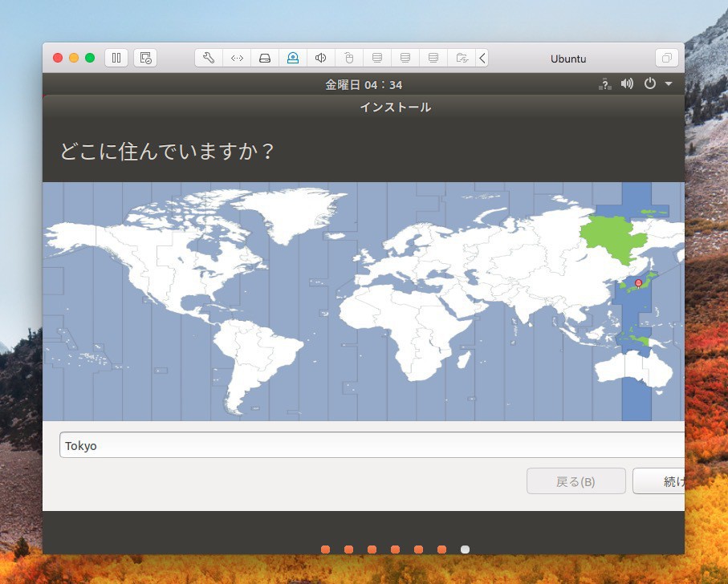Click the mouse device icon in toolbar
Image resolution: width=728 pixels, height=584 pixels.
(349, 58)
